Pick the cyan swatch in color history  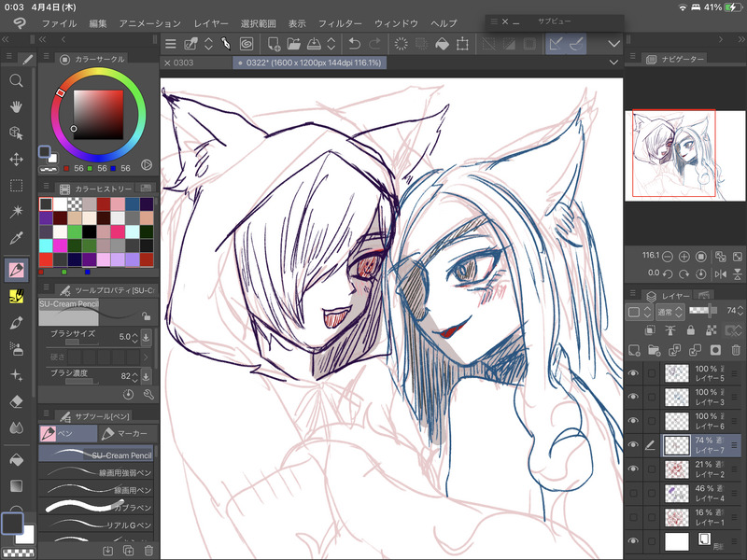(x=46, y=245)
